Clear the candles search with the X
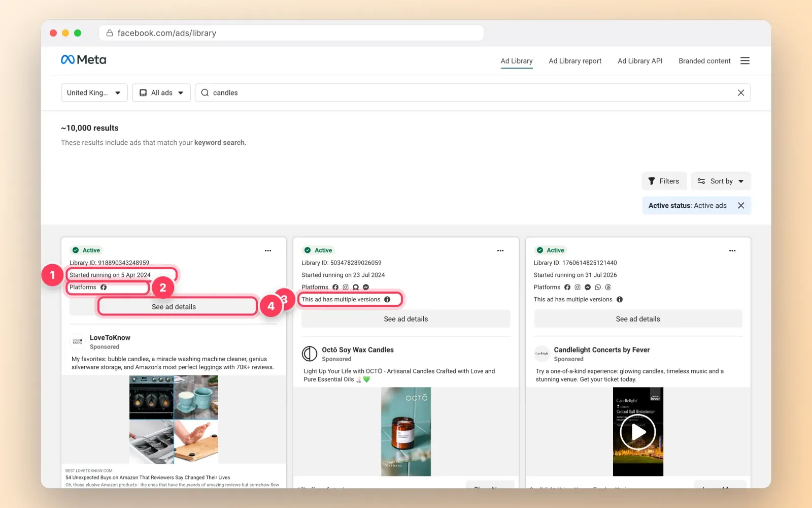The width and height of the screenshot is (812, 508). point(741,92)
